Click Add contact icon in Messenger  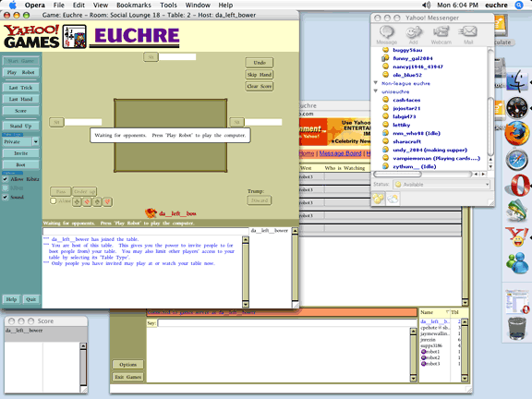tap(413, 35)
